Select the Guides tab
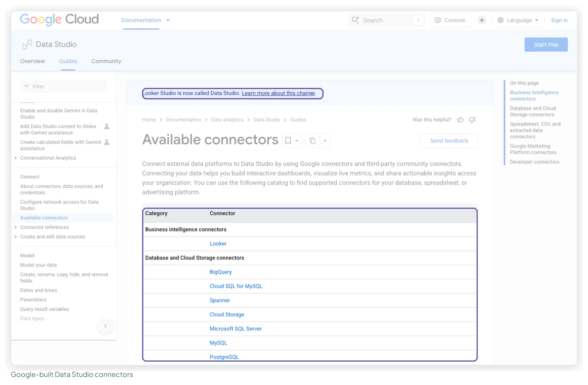 tap(68, 61)
